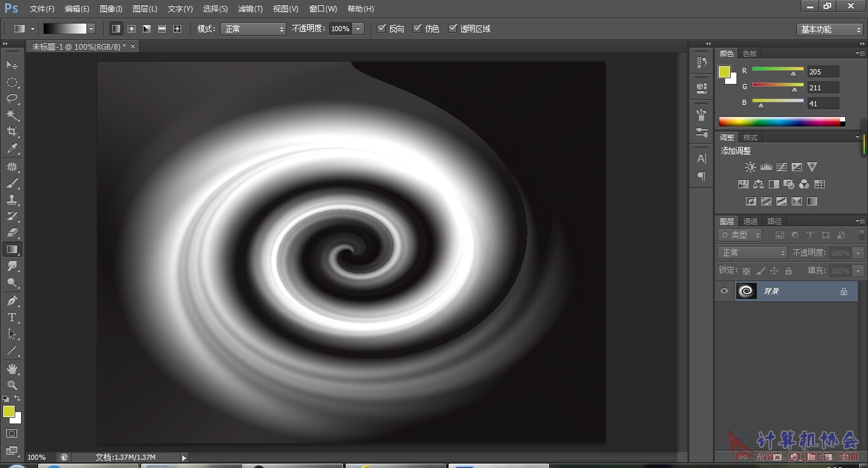Select the Path Selection tool
The width and height of the screenshot is (868, 468).
click(x=12, y=334)
